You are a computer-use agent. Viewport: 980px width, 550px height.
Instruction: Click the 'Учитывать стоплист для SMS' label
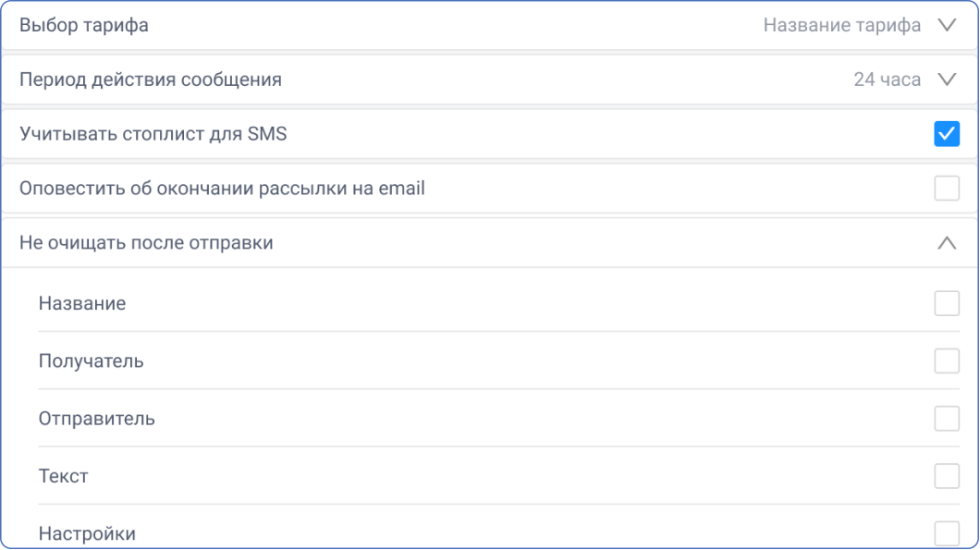point(153,134)
